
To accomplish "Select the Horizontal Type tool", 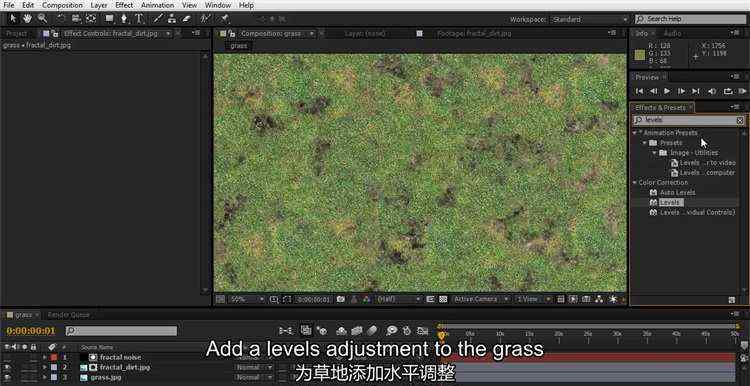I will pyautogui.click(x=139, y=19).
